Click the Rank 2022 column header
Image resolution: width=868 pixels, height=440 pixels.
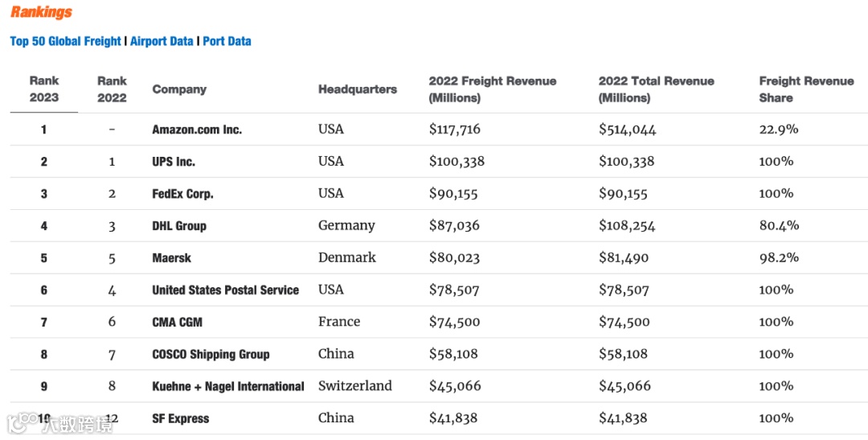112,89
